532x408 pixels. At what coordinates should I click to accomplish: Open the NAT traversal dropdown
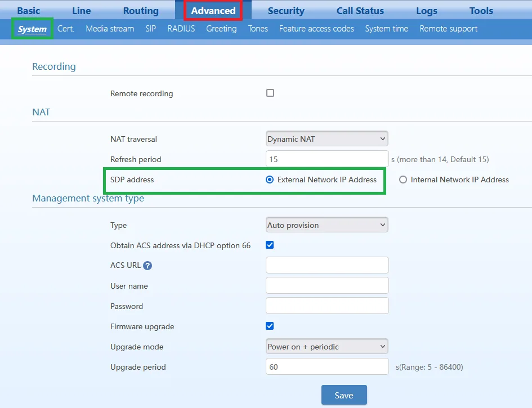coord(327,138)
